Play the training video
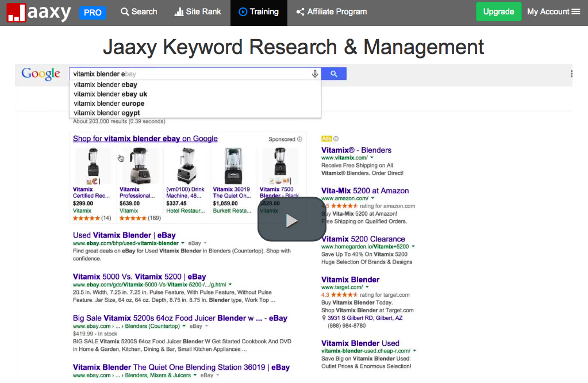This screenshot has width=588, height=383. (292, 220)
